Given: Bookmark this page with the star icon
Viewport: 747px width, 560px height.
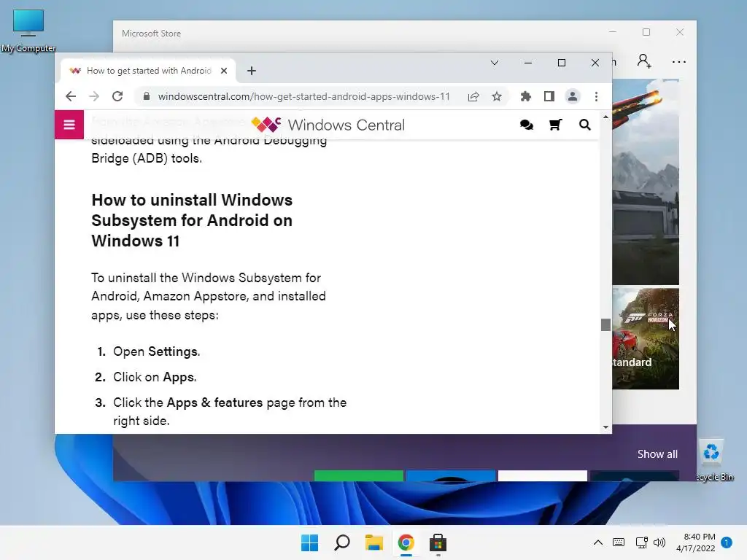Looking at the screenshot, I should [496, 97].
